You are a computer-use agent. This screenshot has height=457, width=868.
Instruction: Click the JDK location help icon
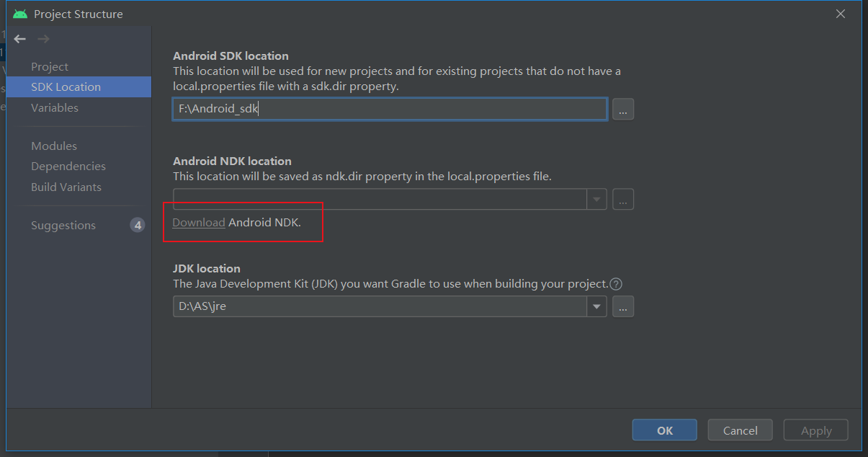(616, 284)
